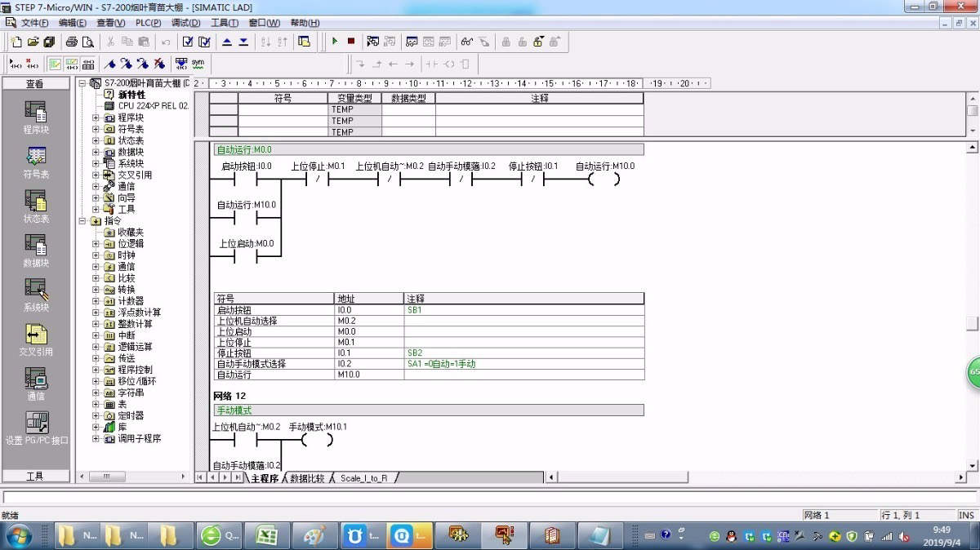Clear all bookmarks icon

pyautogui.click(x=158, y=64)
